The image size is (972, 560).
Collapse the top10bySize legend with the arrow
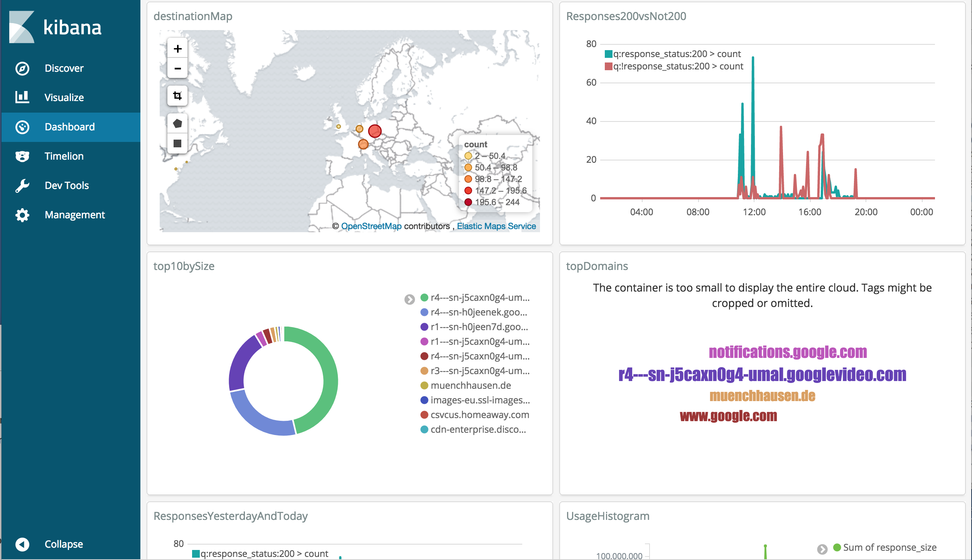pos(409,299)
